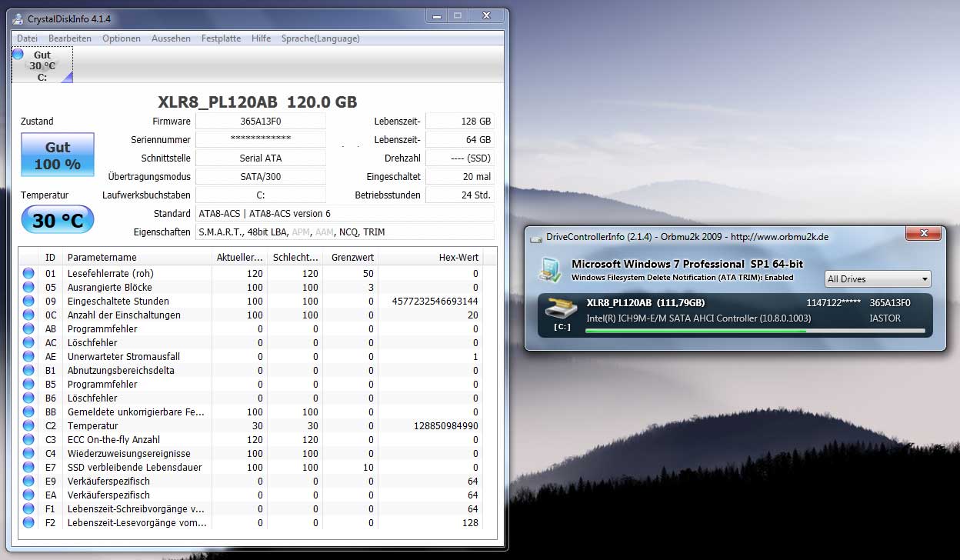Open the All Drives dropdown
960x560 pixels.
[878, 278]
